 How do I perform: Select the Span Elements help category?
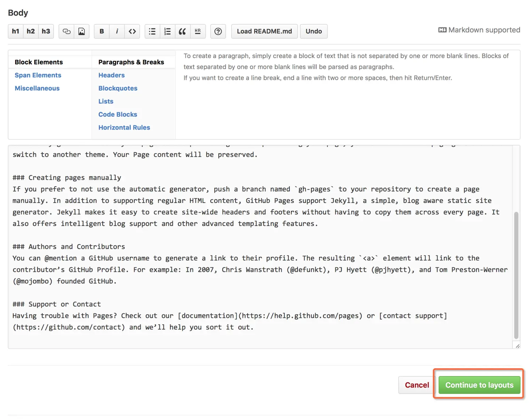click(x=38, y=75)
